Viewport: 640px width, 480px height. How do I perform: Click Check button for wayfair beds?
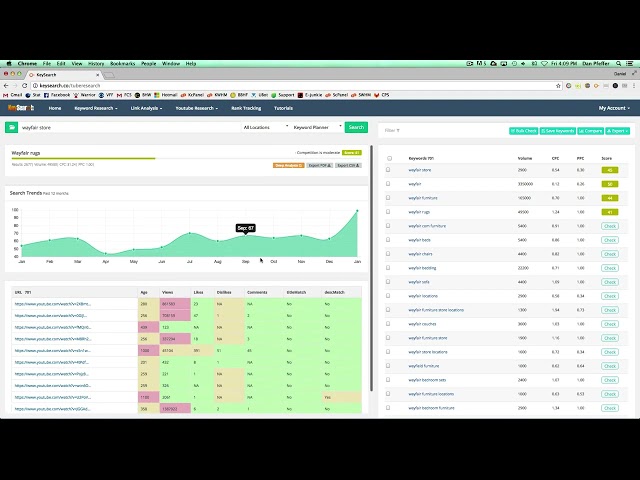(610, 240)
